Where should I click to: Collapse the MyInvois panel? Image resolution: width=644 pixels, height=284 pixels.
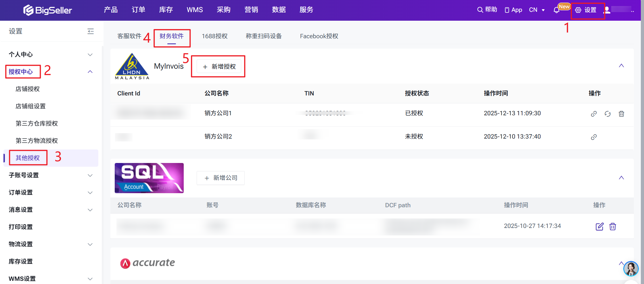(x=621, y=66)
